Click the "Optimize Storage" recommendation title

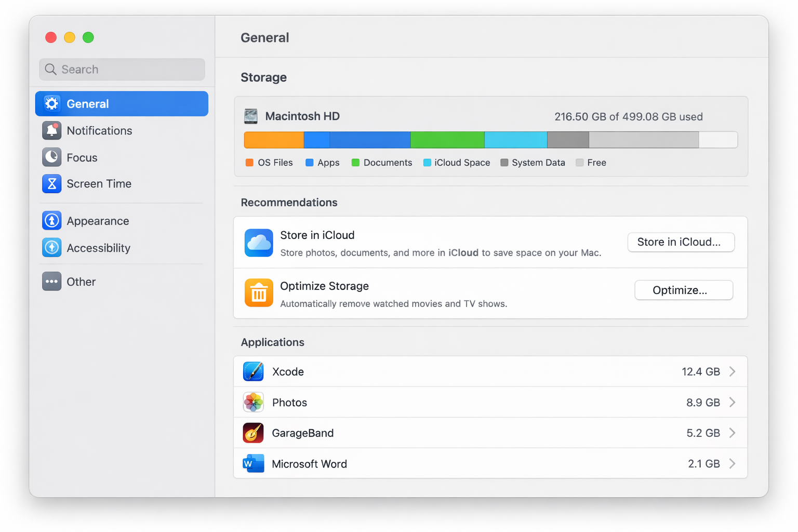point(324,286)
